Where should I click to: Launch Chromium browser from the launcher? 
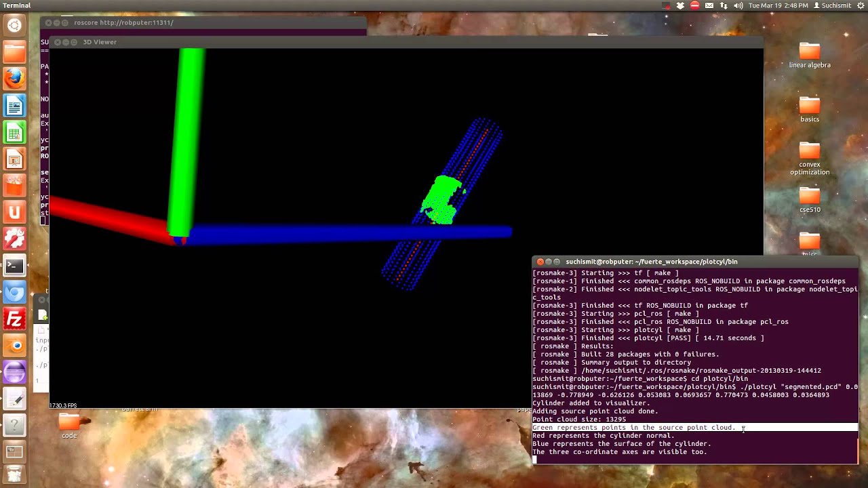pyautogui.click(x=14, y=292)
